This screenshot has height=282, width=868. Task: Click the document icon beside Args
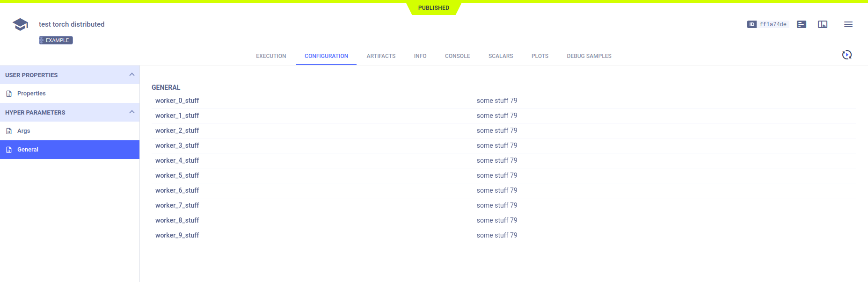(x=9, y=131)
